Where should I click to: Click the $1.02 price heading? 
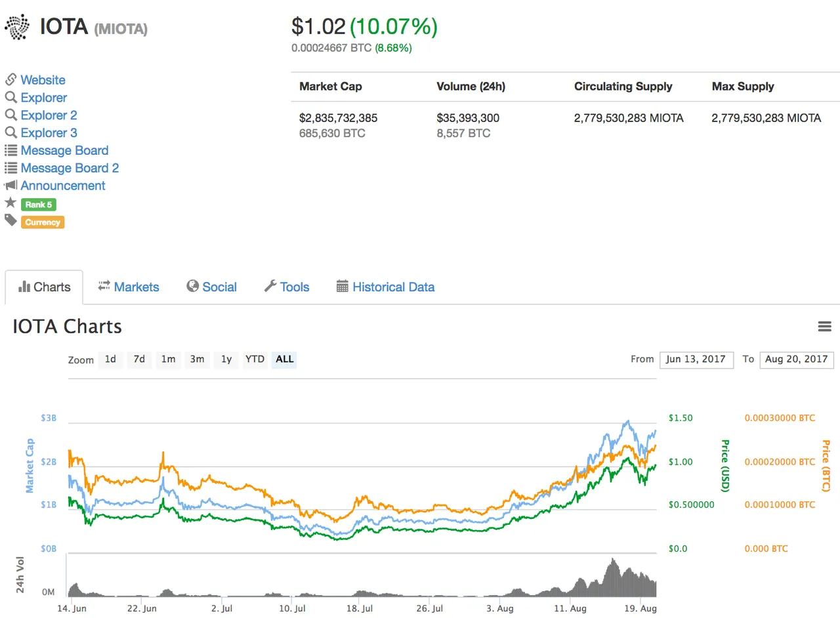click(318, 27)
